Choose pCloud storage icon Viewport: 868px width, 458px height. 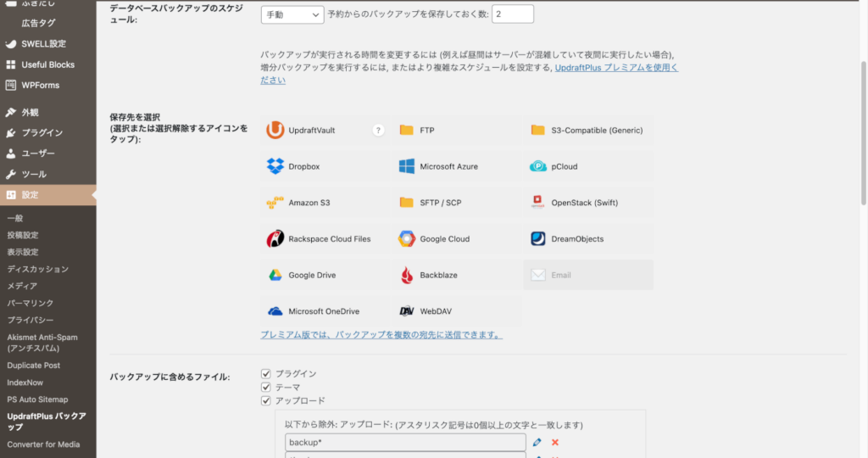pyautogui.click(x=537, y=166)
